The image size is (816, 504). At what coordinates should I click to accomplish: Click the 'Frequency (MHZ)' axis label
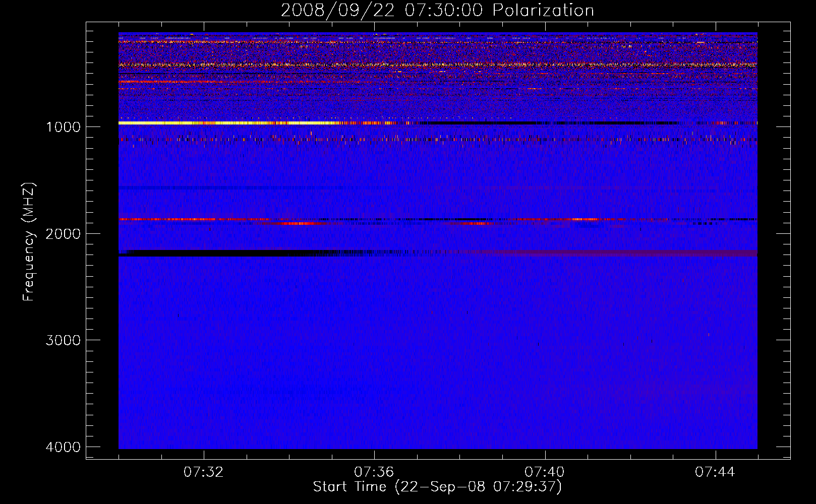29,242
